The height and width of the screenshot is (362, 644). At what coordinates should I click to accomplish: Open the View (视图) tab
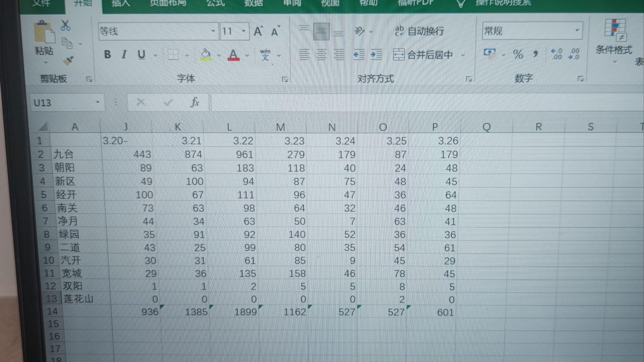click(330, 3)
